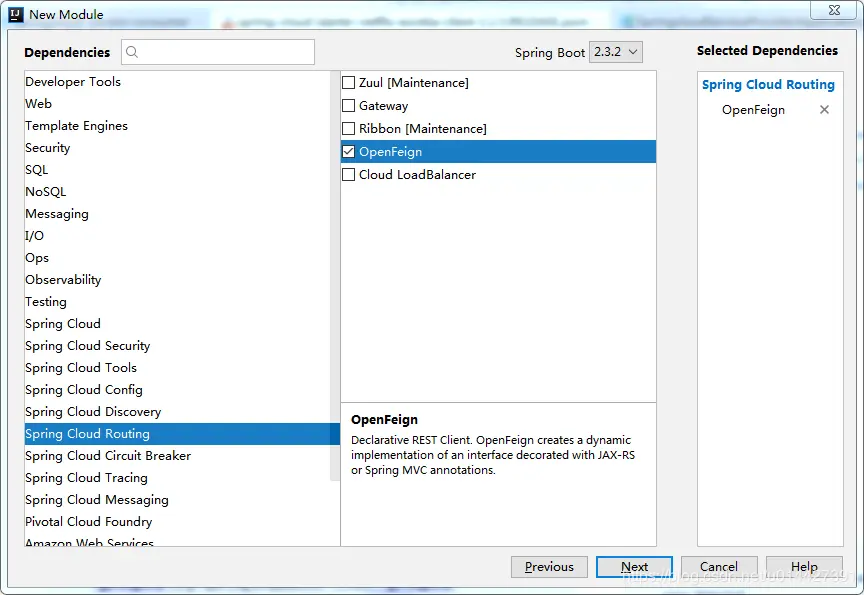Click the search magnifier icon in Dependencies field

[132, 52]
